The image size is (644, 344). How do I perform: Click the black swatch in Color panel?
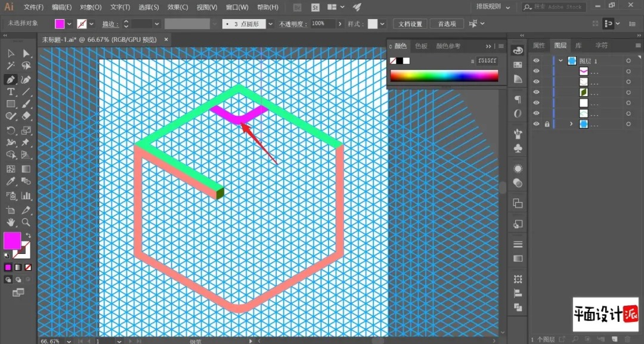(400, 61)
